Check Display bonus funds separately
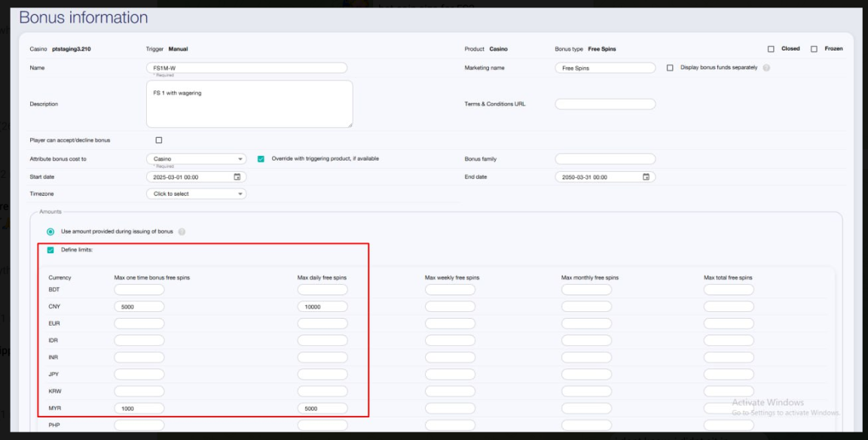 (670, 68)
